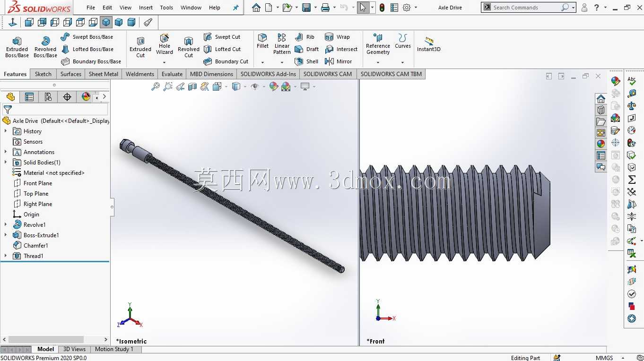This screenshot has width=644, height=361.
Task: Click the Edit Appearance color ball
Action: point(274,86)
